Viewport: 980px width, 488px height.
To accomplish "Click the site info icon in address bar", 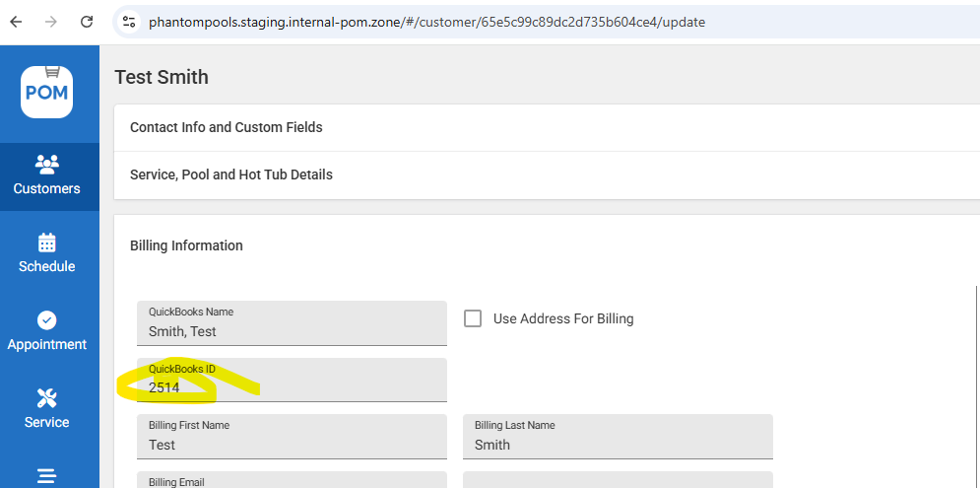I will pos(129,21).
